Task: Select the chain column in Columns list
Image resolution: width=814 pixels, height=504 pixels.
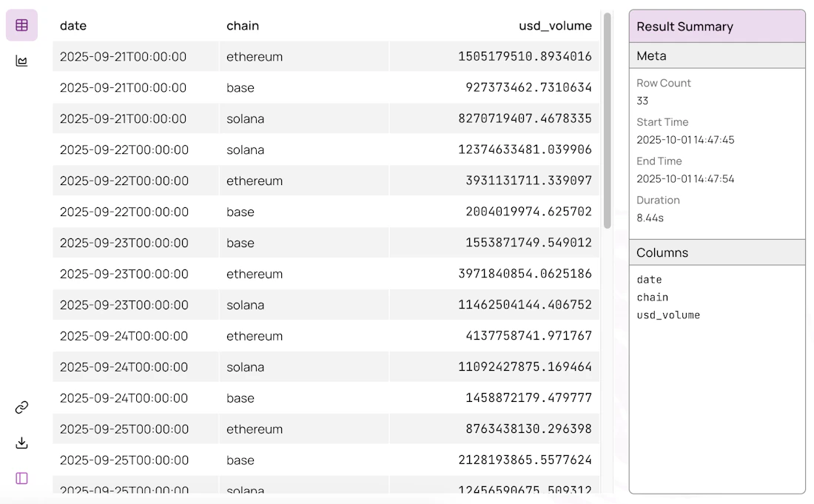Action: (652, 298)
